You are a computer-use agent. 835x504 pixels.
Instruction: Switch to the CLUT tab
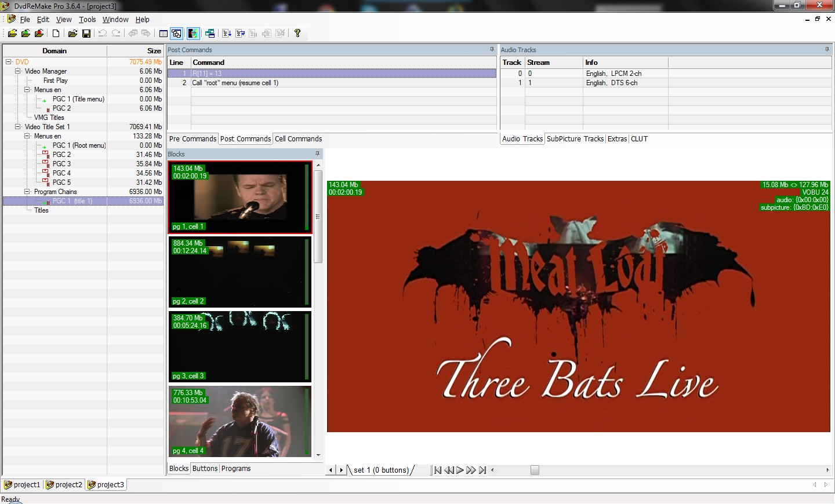click(639, 139)
